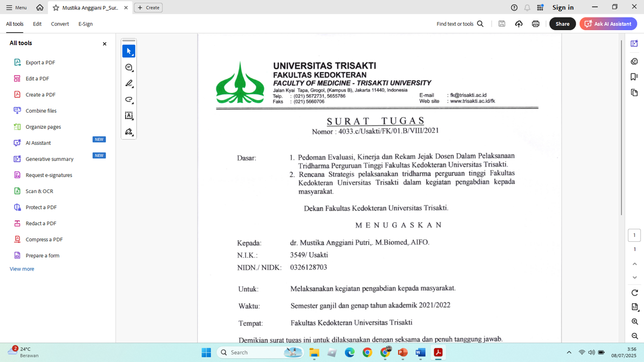Click the Rotate page icon

tap(634, 293)
